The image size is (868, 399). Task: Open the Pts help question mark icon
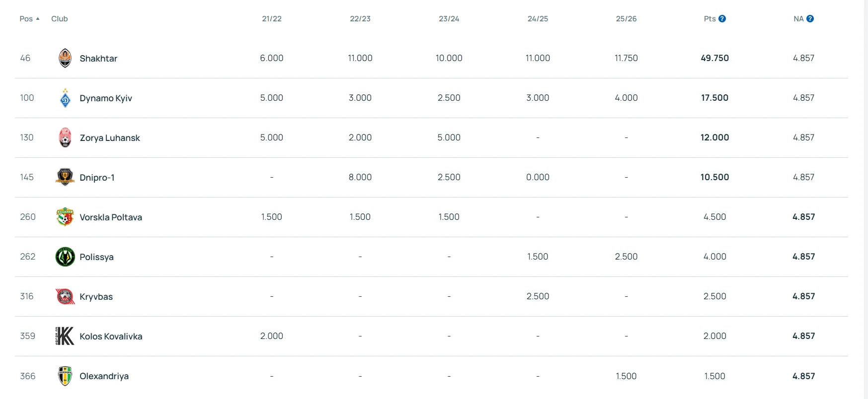722,19
